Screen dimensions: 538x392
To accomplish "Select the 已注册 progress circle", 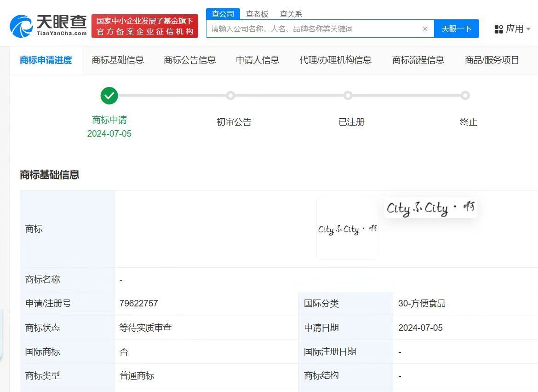I will (348, 96).
